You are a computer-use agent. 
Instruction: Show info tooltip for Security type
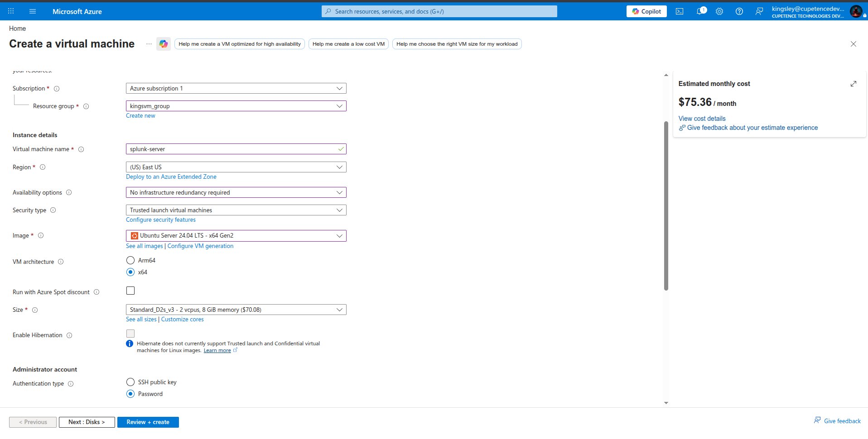pyautogui.click(x=53, y=210)
